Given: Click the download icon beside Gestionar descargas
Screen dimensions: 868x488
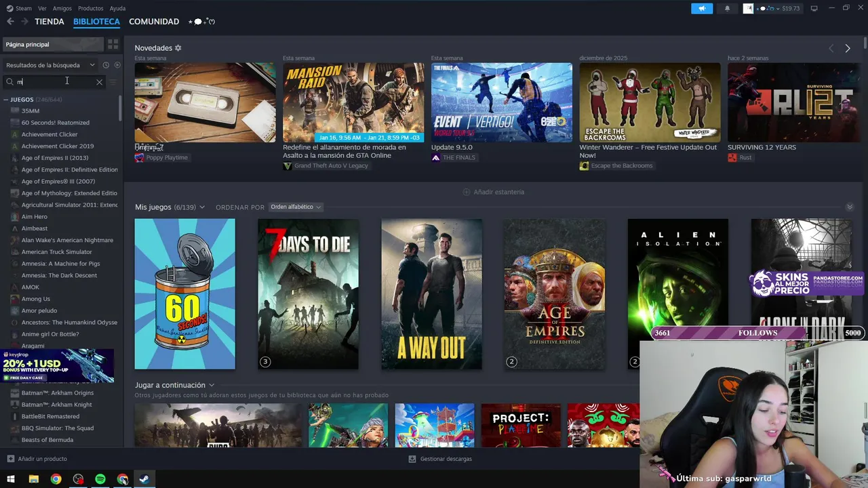Looking at the screenshot, I should 412,459.
